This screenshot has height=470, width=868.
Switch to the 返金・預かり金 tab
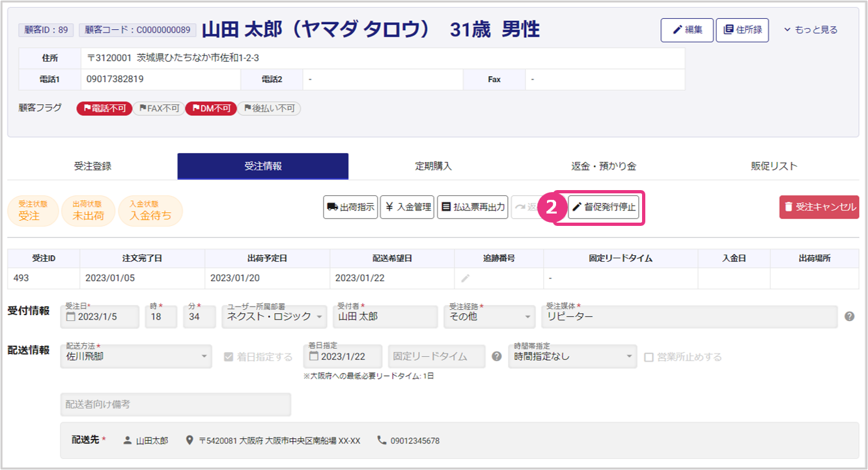pyautogui.click(x=604, y=166)
